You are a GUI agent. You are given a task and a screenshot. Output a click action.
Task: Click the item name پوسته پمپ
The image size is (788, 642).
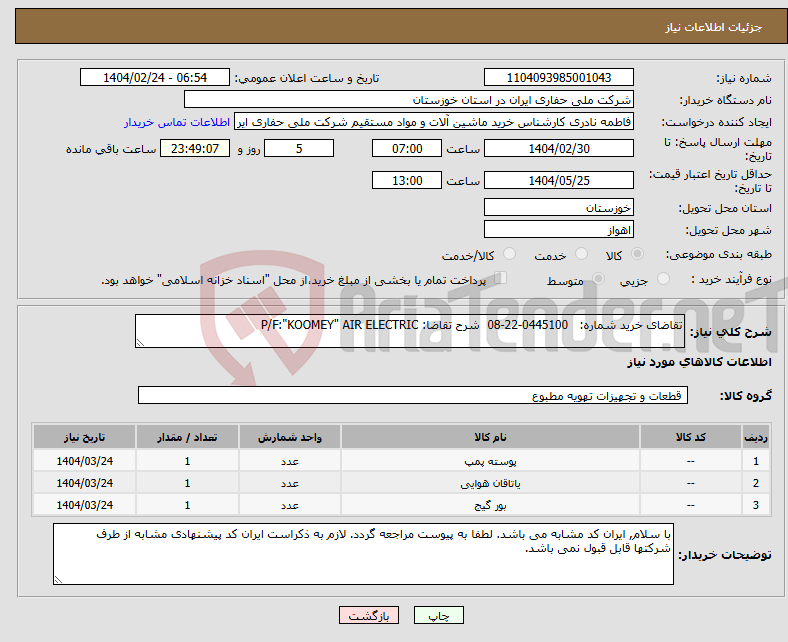click(490, 461)
